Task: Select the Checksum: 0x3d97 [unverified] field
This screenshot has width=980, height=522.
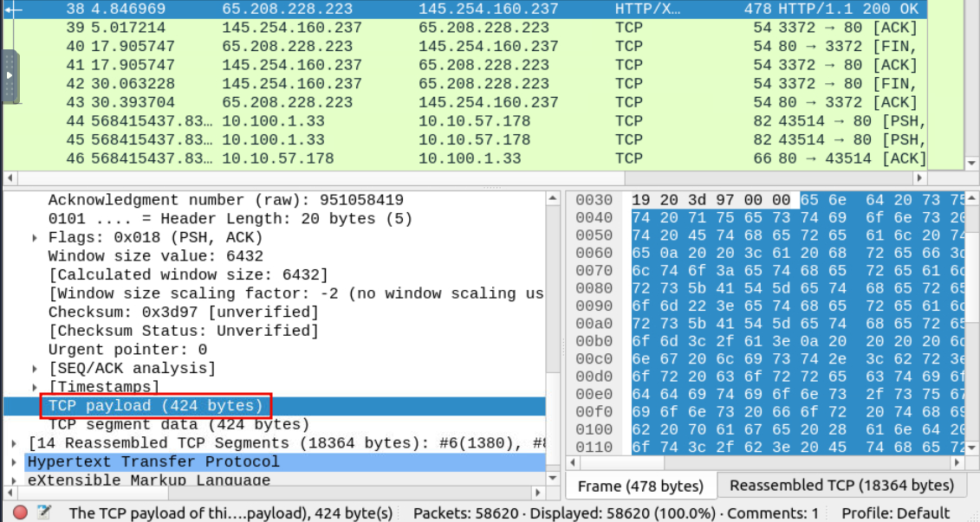Action: (x=183, y=313)
